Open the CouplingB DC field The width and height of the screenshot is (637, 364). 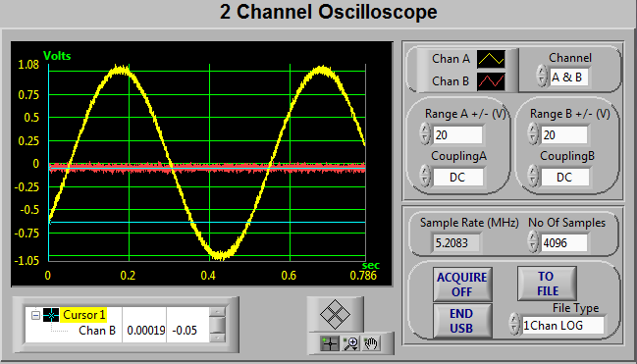click(x=565, y=178)
